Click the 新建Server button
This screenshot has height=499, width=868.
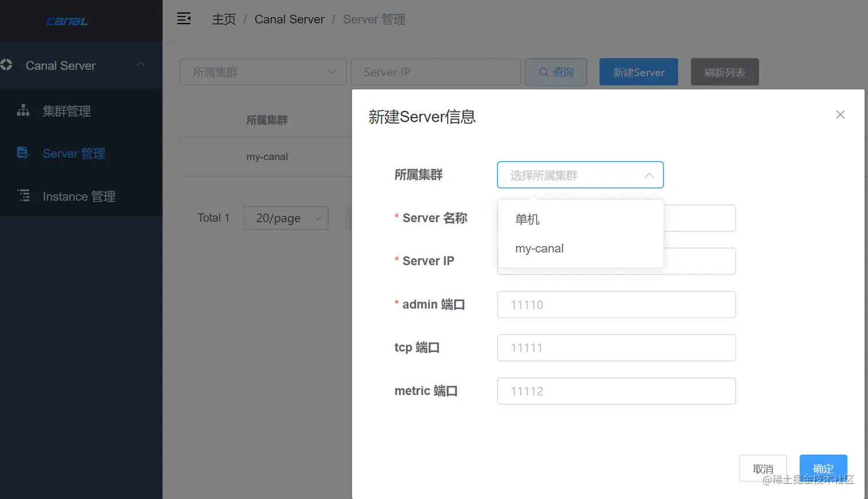[x=638, y=72]
